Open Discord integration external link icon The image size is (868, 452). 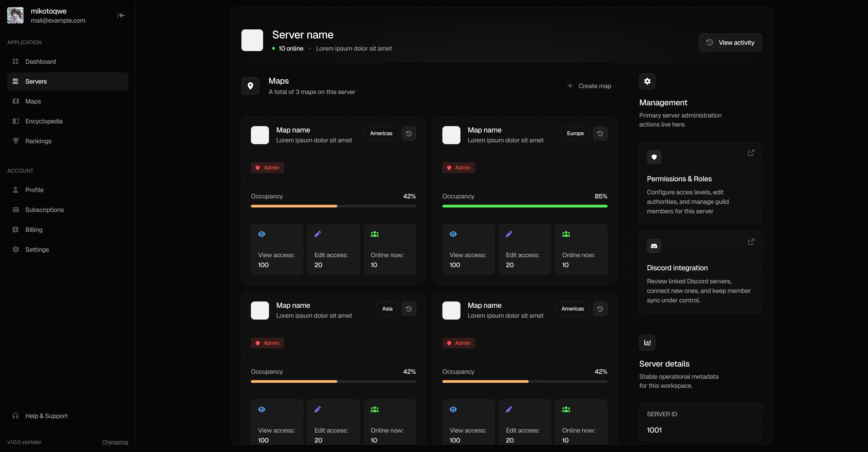pyautogui.click(x=751, y=242)
